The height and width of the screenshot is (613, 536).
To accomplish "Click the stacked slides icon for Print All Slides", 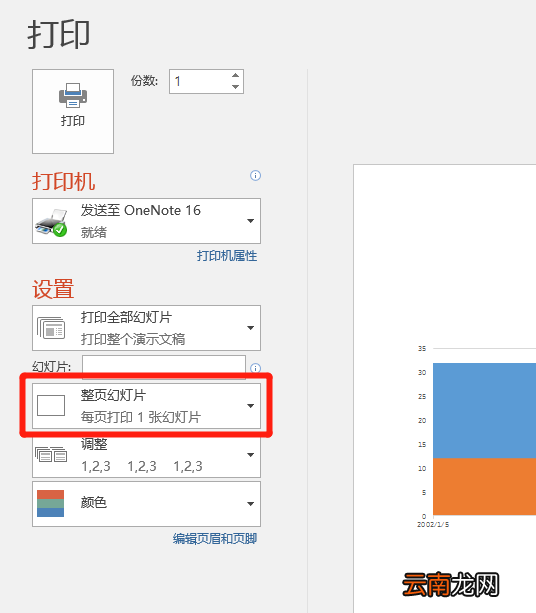I will [51, 328].
